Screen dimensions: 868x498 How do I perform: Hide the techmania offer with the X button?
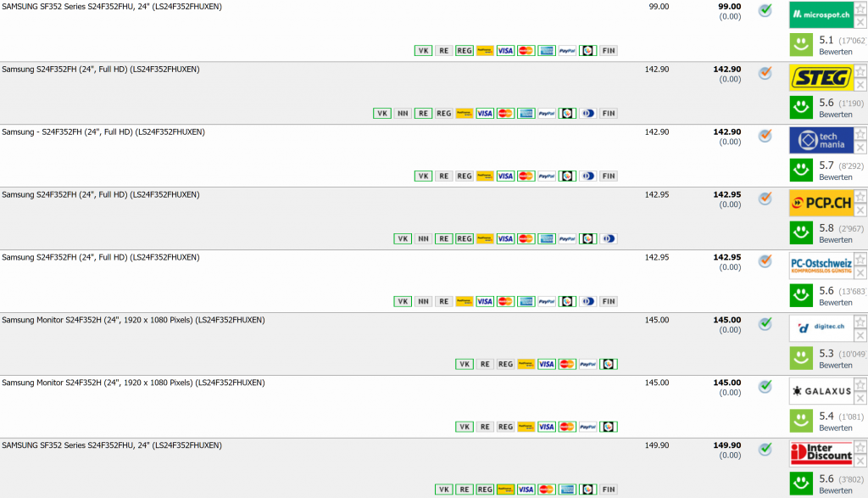pyautogui.click(x=860, y=148)
